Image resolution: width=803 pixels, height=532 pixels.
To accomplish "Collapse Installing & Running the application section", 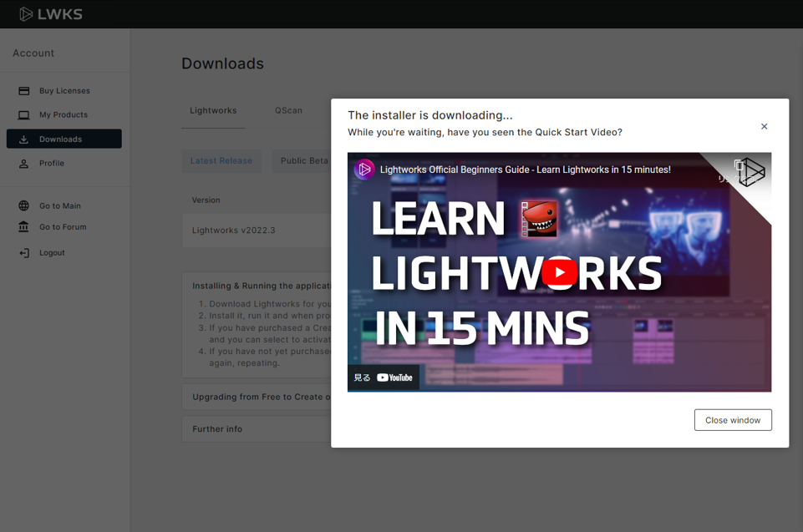I will coord(262,286).
